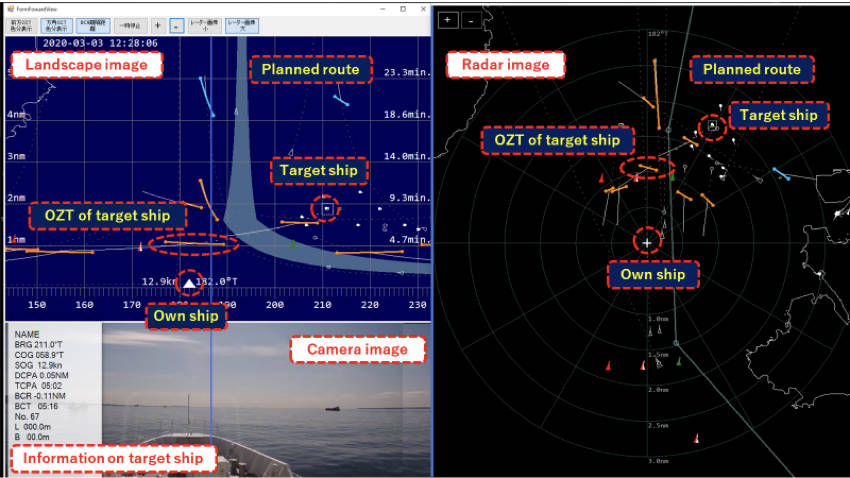Select the own ship cross marker on the radar

pos(648,242)
